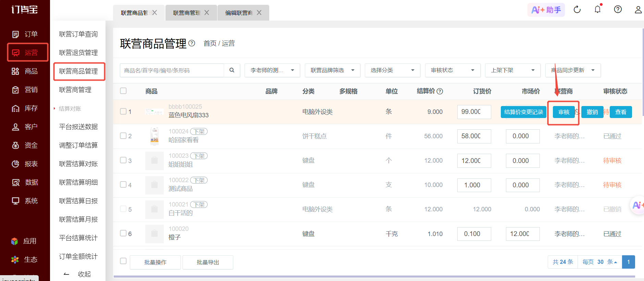
Task: Open the 商品 grid icon in sidebar
Action: tap(15, 71)
